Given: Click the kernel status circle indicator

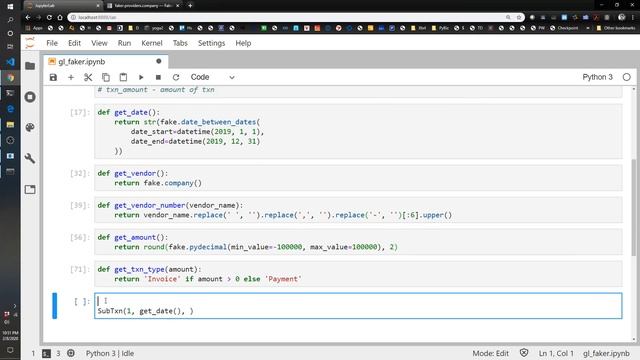Looking at the screenshot, I should point(627,77).
